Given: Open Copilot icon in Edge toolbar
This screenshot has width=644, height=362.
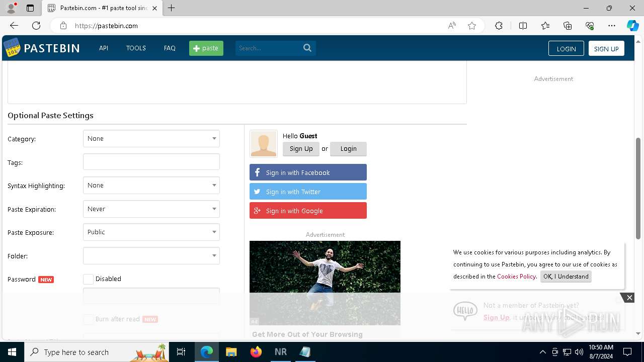Looking at the screenshot, I should pos(632,26).
